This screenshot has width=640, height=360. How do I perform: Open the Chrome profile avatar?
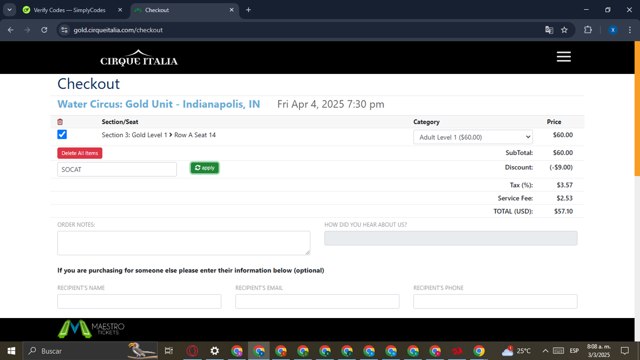(x=613, y=30)
